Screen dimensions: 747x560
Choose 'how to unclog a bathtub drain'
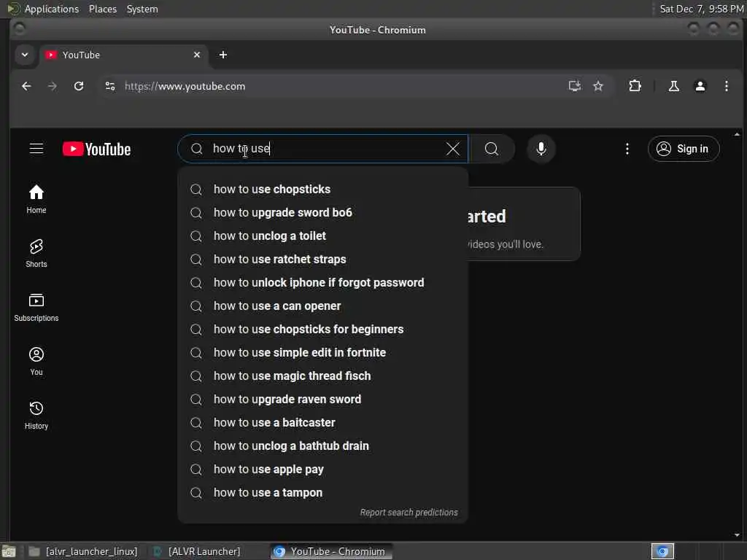(322, 446)
